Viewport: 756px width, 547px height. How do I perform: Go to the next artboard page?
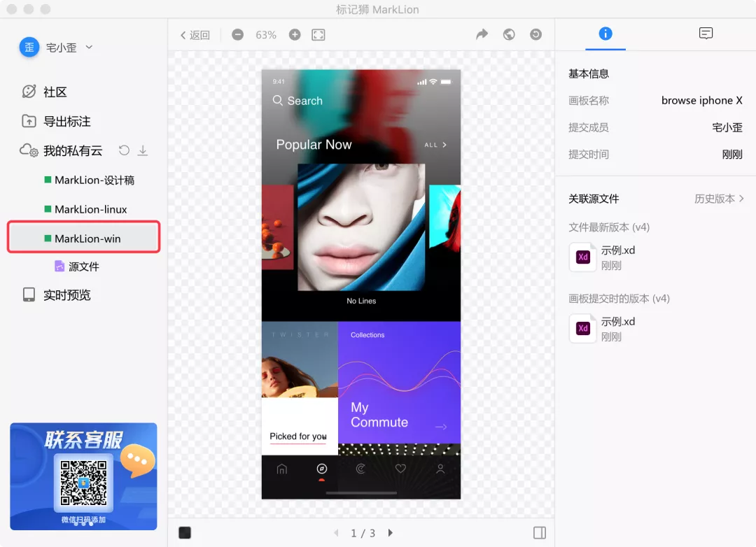pos(391,533)
